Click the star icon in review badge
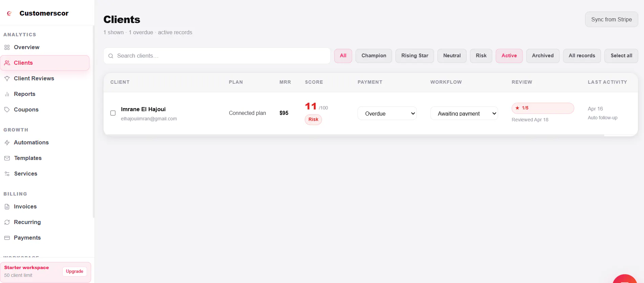 (x=517, y=108)
